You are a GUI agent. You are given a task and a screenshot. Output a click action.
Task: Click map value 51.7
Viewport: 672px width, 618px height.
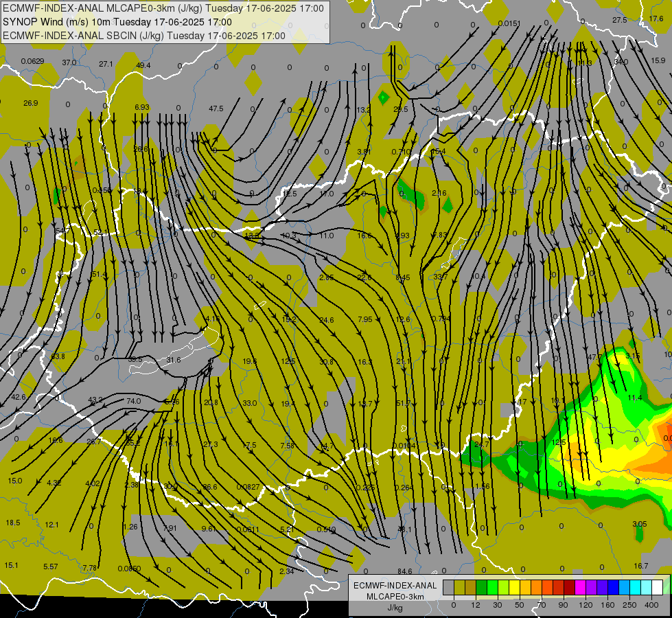(x=404, y=403)
